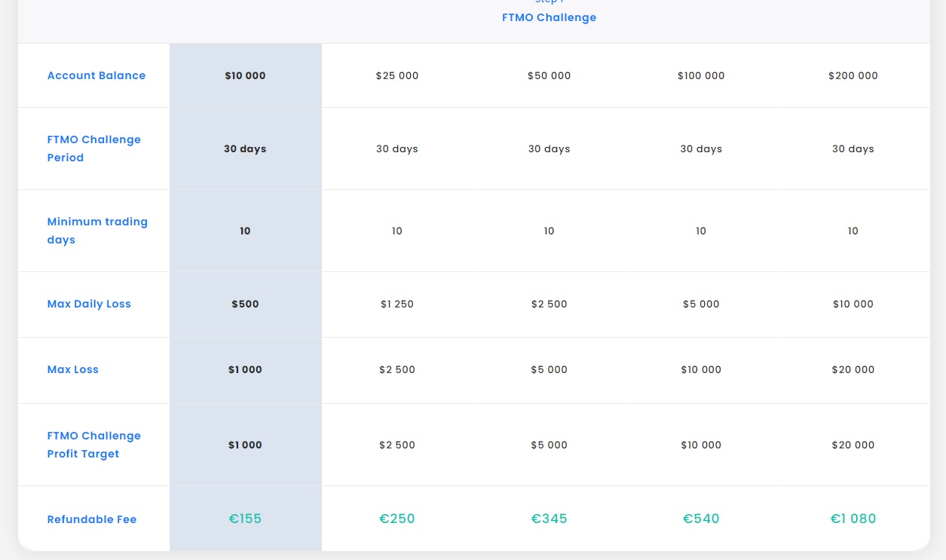
Task: Pick the $100 000 account balance option
Action: 701,75
